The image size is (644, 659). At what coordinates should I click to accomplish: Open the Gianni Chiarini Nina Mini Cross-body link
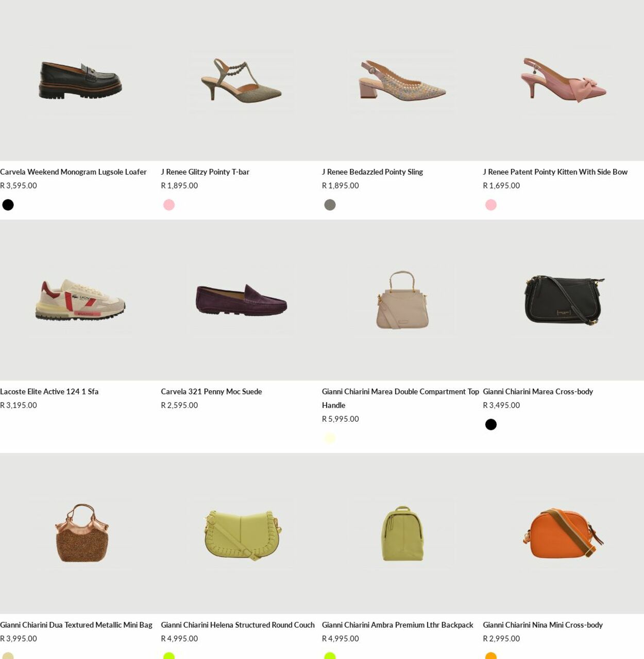point(543,625)
